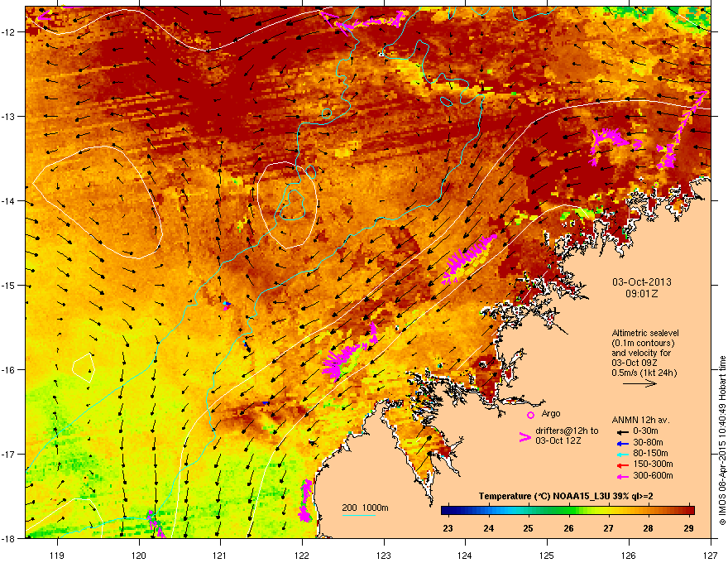Click the 0.5m/s velocity scale arrow
The width and height of the screenshot is (728, 563).
pyautogui.click(x=639, y=383)
